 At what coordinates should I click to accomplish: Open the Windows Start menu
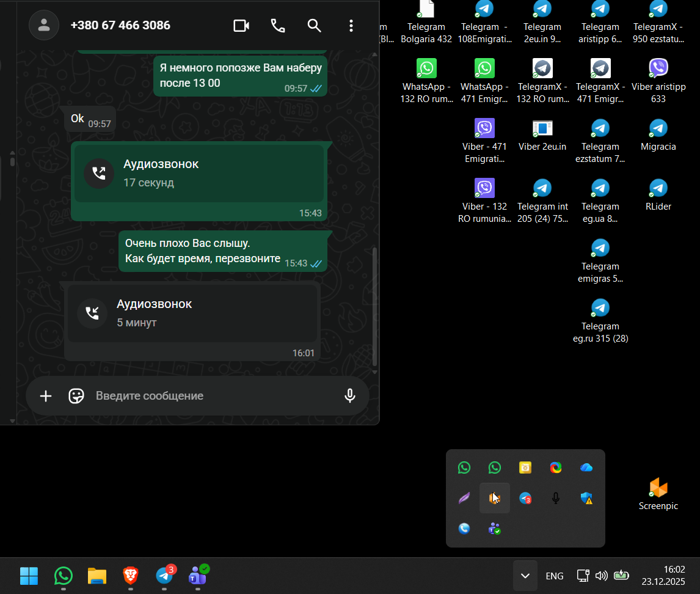click(x=29, y=576)
